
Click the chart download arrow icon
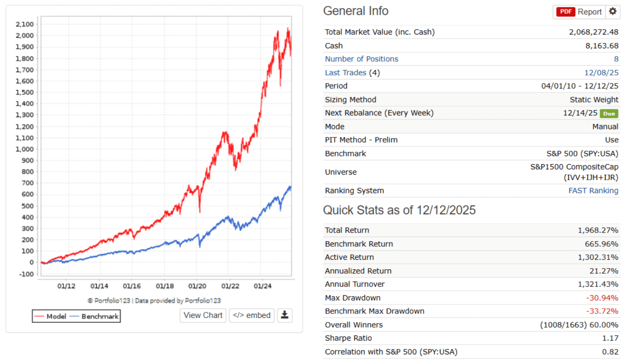tap(284, 315)
